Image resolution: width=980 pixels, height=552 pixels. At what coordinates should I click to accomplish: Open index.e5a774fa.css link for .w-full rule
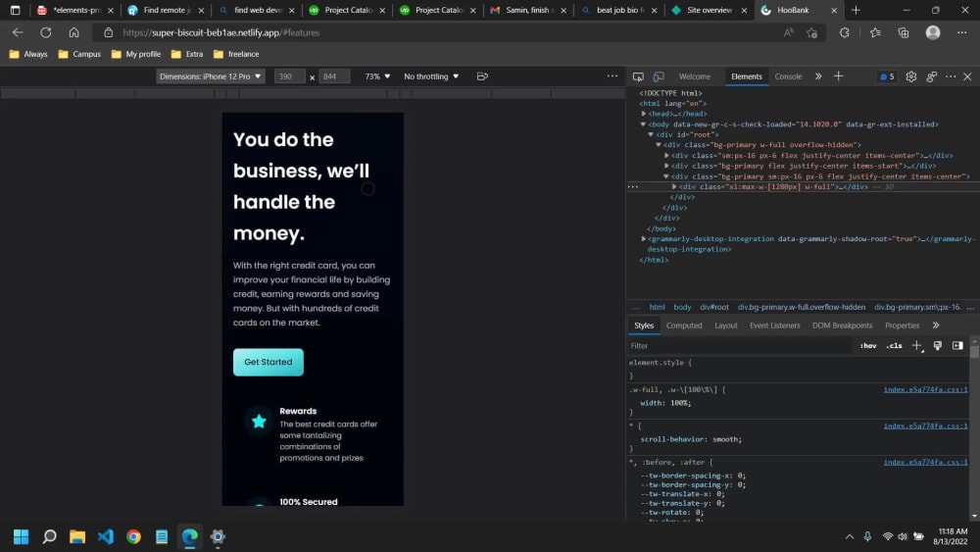pos(925,389)
